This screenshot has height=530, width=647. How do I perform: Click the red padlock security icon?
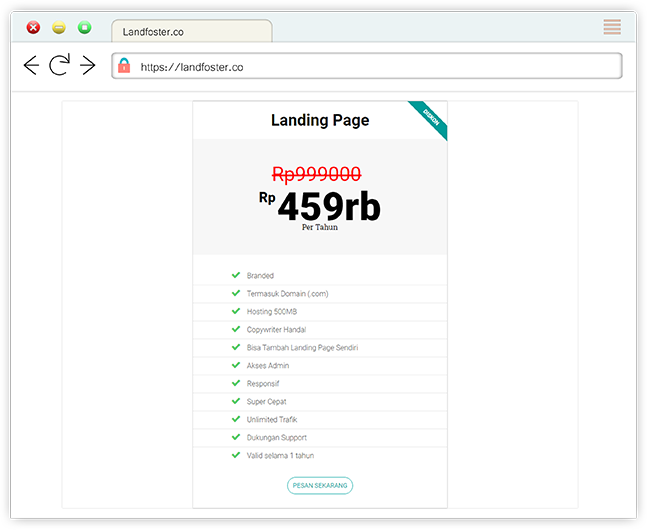click(124, 66)
